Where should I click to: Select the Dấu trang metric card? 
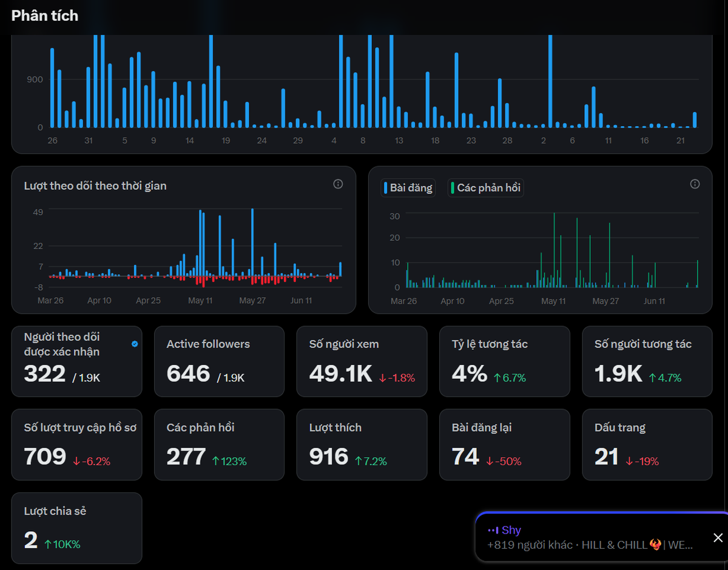[647, 444]
